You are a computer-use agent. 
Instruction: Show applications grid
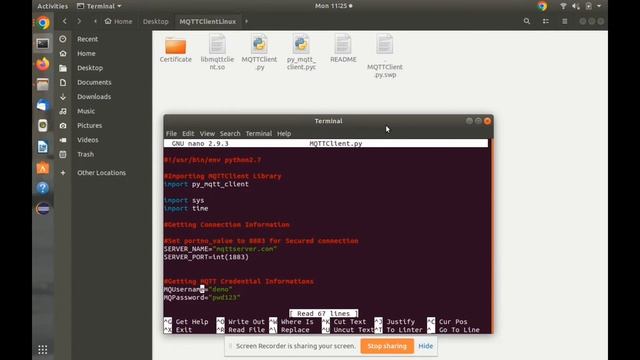[x=43, y=349]
